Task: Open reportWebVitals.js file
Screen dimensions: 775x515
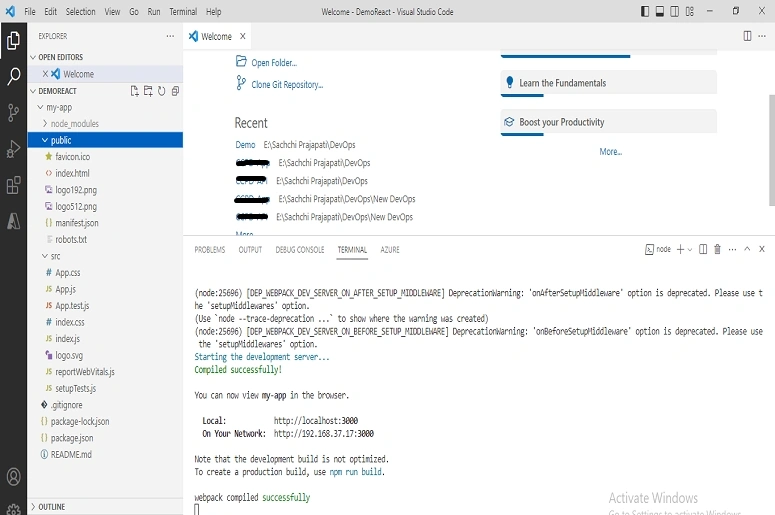Action: 85,372
